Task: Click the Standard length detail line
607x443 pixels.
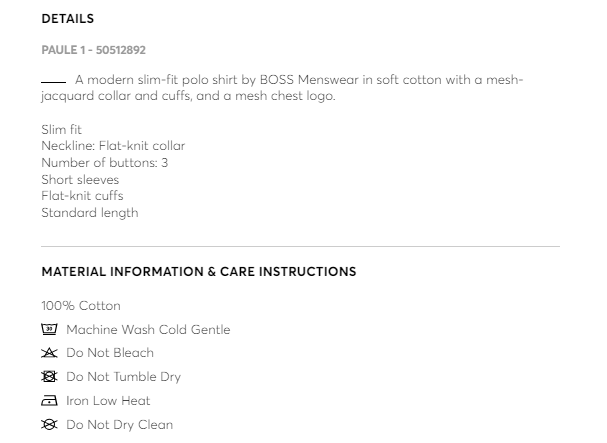Action: pos(89,213)
